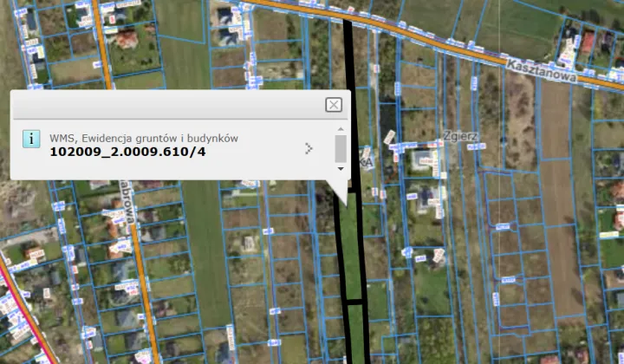
Task: Select parcel ID 102009_2.0009.610/4 text
Action: click(x=127, y=152)
